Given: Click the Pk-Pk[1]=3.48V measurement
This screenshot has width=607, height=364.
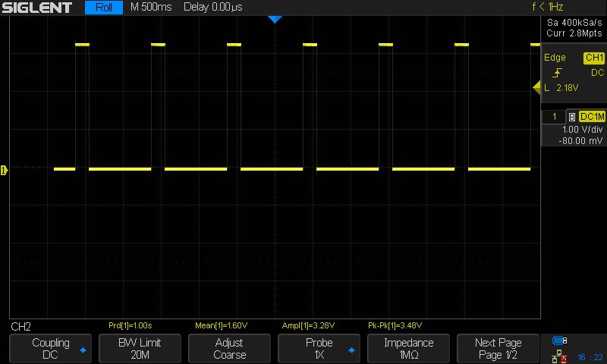Looking at the screenshot, I should point(395,326).
